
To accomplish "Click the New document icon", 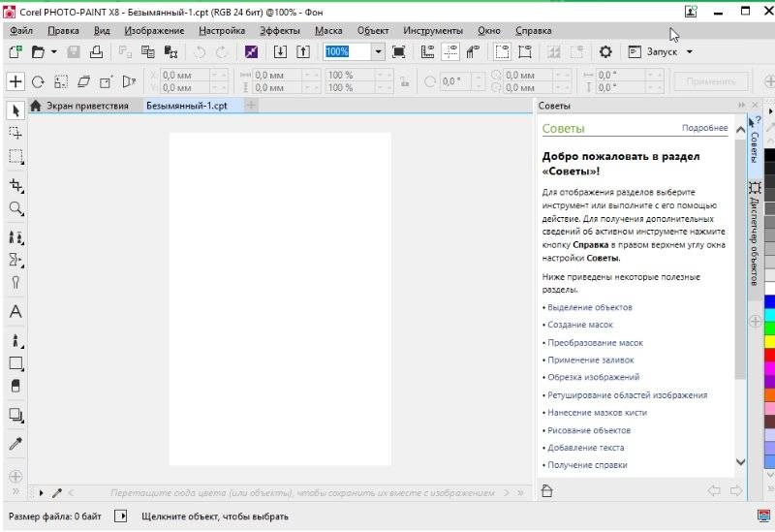I will [x=15, y=51].
